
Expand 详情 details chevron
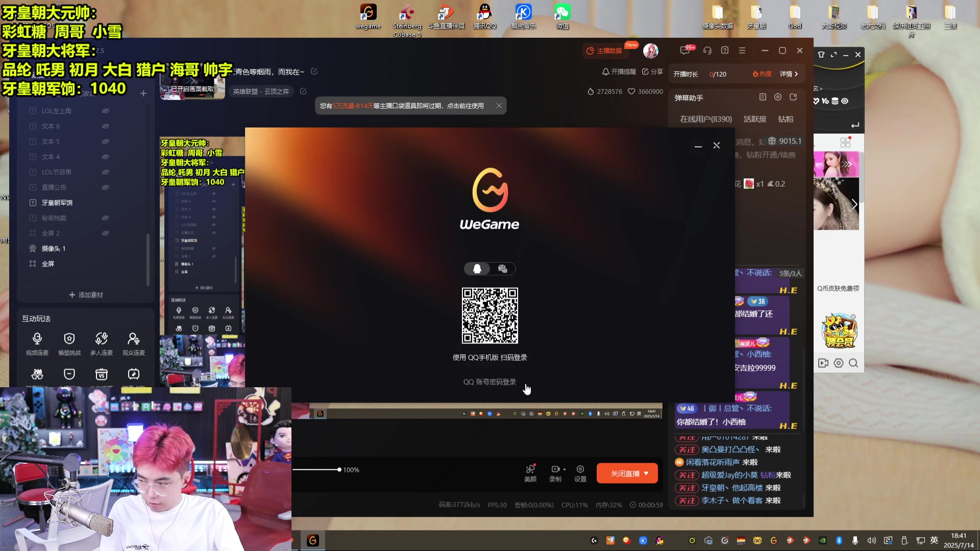pos(789,74)
